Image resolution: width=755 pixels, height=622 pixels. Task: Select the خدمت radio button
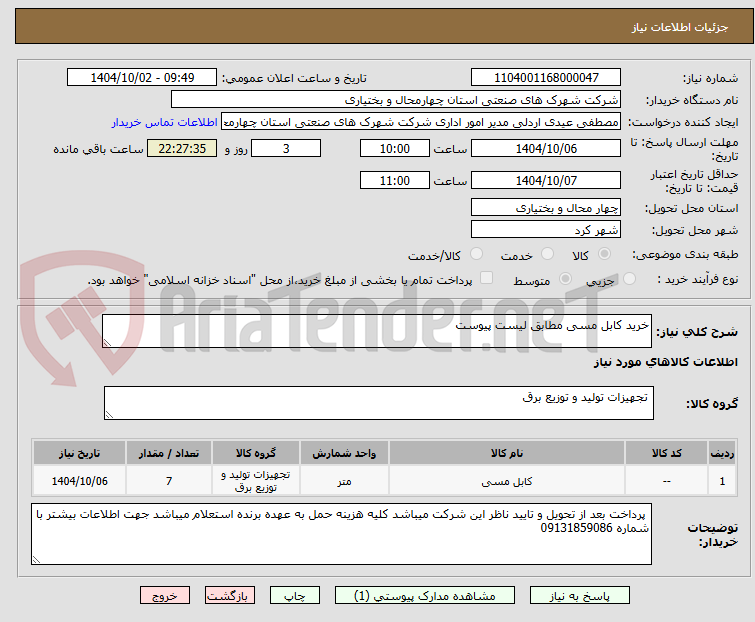[547, 254]
